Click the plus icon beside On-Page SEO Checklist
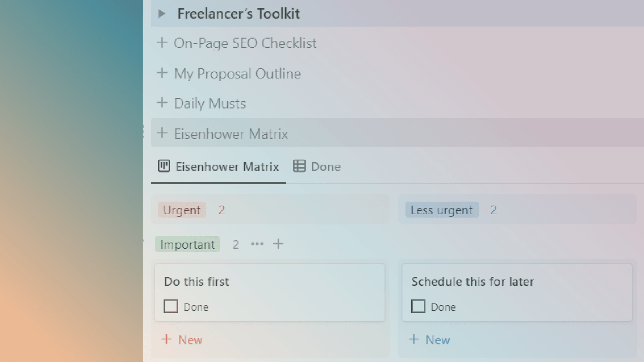Screen dimensions: 644x362 [163, 43]
